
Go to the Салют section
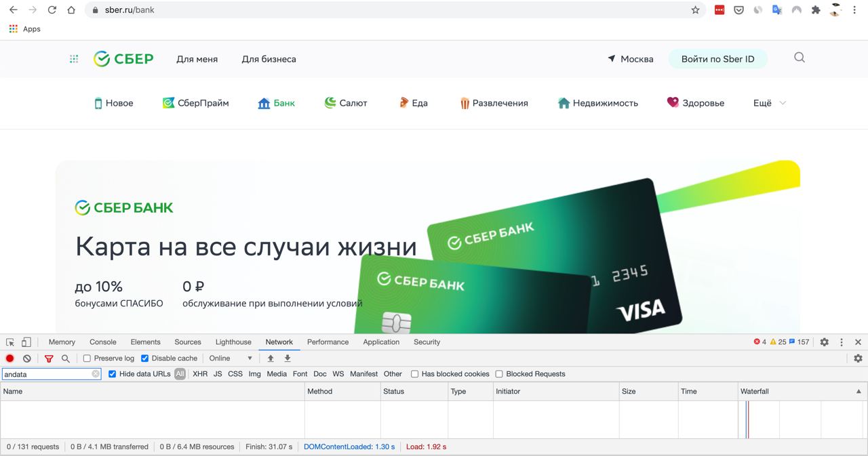pyautogui.click(x=346, y=103)
